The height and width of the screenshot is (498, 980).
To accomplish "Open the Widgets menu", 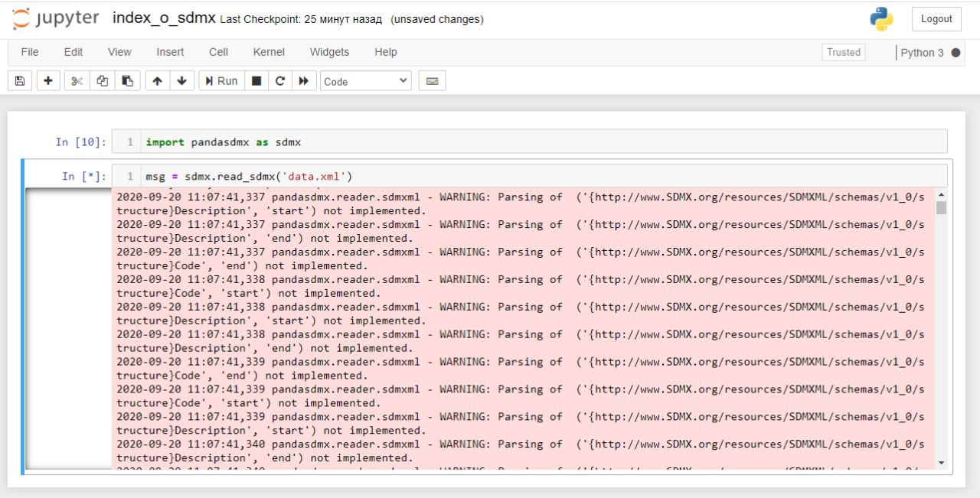I will [x=329, y=52].
